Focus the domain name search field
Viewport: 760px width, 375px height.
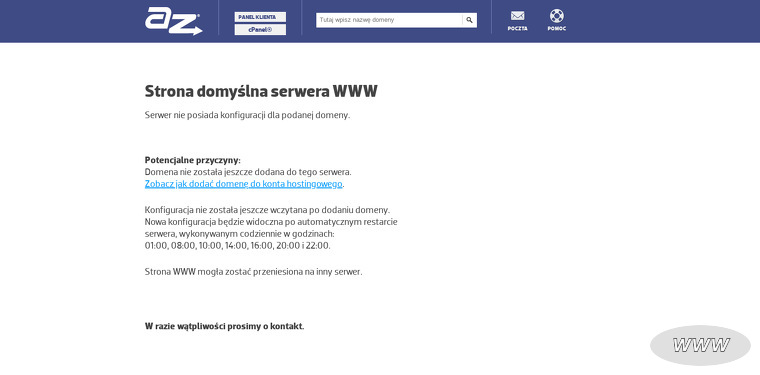[389, 20]
